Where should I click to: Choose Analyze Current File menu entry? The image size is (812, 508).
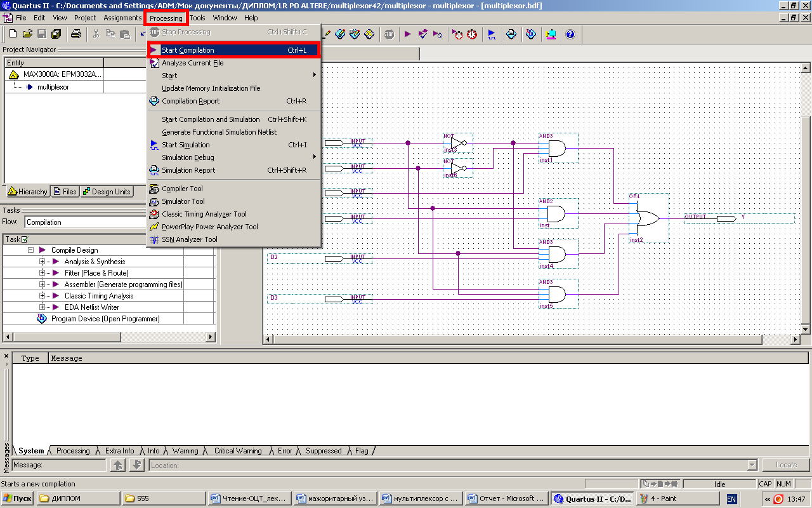[234, 63]
